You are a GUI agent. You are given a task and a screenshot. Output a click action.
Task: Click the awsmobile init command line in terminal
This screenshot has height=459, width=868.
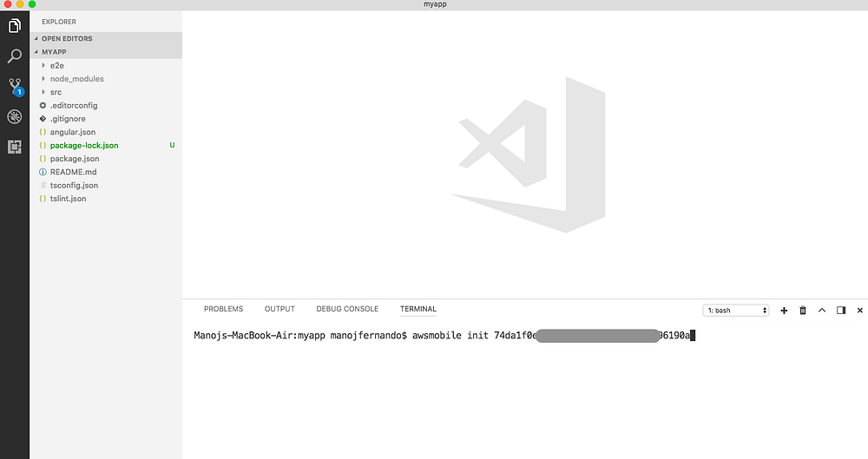(444, 336)
